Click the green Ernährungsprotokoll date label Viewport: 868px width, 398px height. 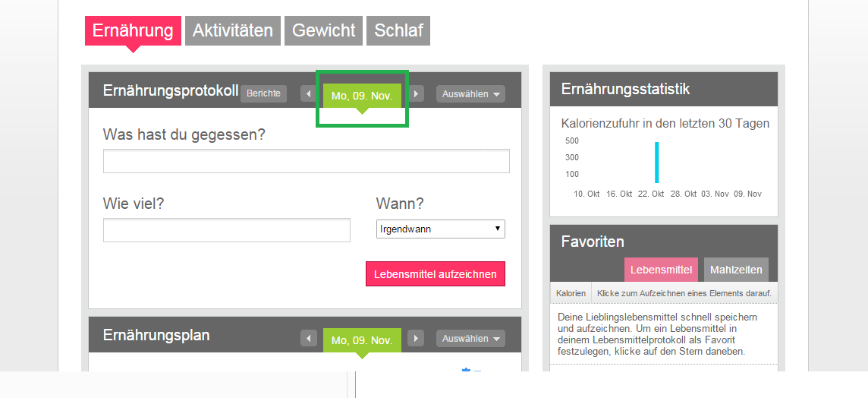(x=362, y=96)
